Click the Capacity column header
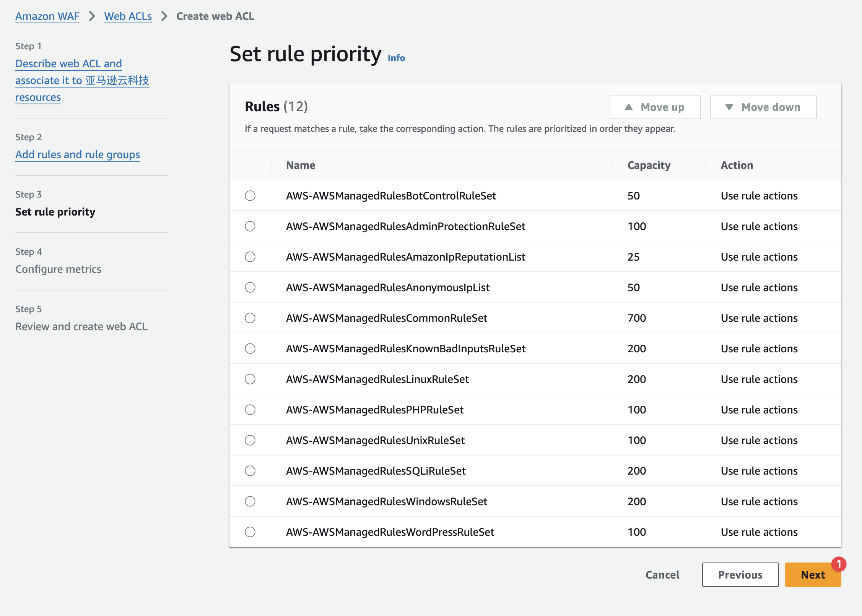Image resolution: width=862 pixels, height=616 pixels. [649, 165]
